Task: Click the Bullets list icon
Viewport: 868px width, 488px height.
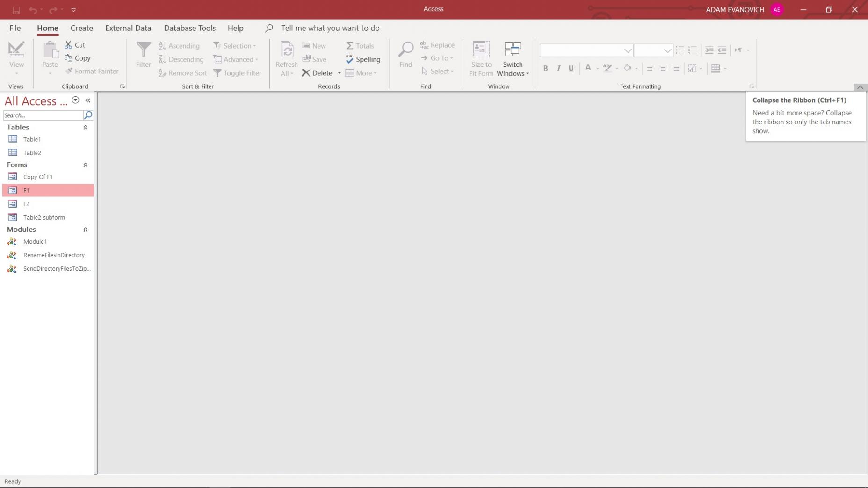Action: (x=680, y=50)
